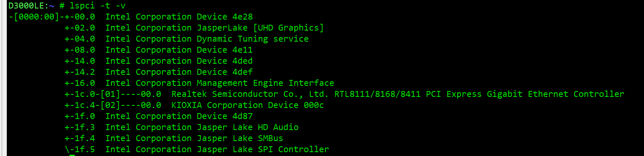Click the lspci -t -v command text
The image size is (644, 156).
click(x=98, y=6)
